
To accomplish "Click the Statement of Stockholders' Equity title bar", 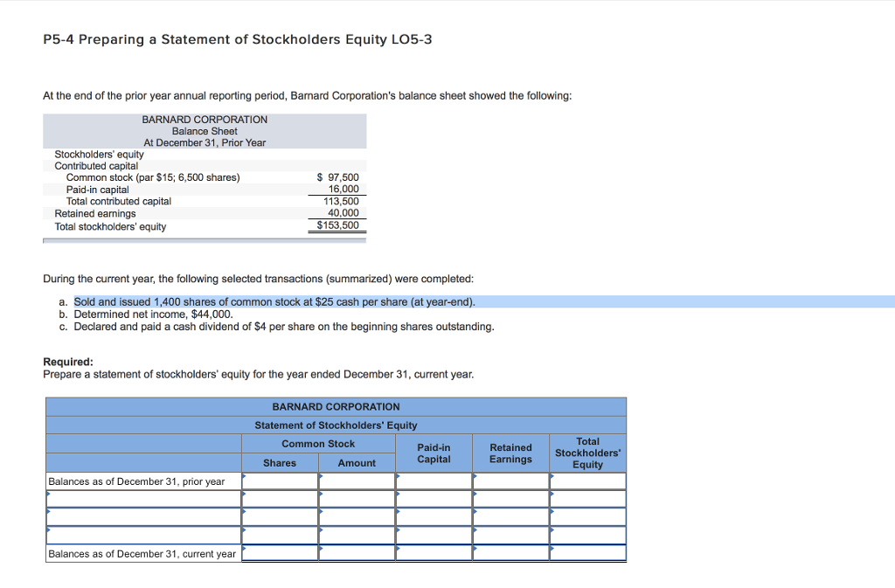I will pyautogui.click(x=336, y=425).
